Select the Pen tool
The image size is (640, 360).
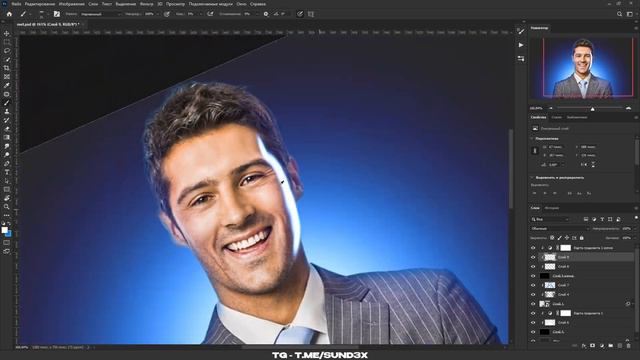click(7, 164)
